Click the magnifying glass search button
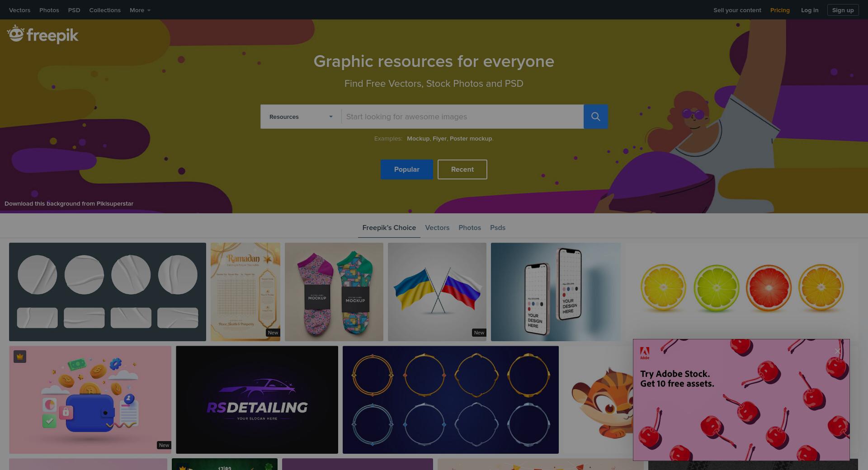Screen dimensions: 868x470 tap(595, 117)
